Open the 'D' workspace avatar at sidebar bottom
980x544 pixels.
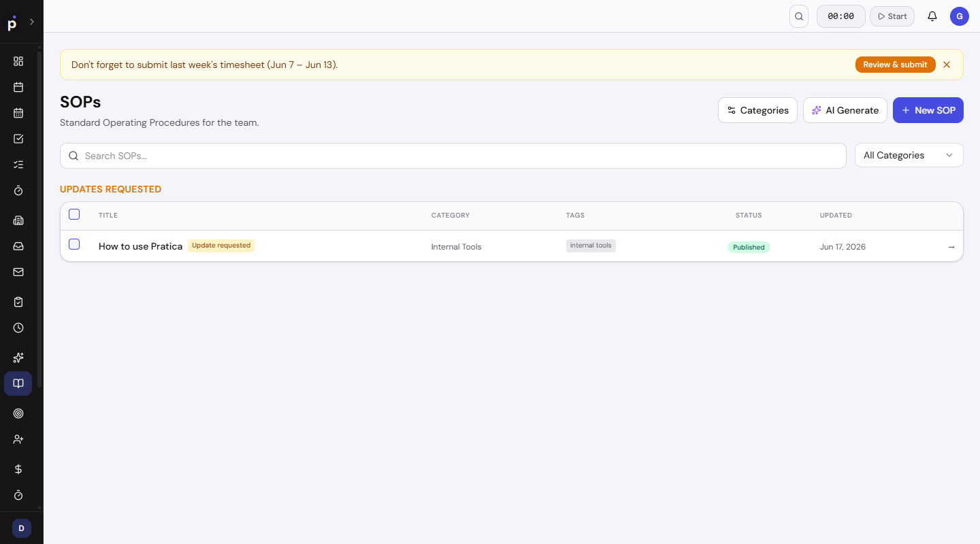(21, 528)
